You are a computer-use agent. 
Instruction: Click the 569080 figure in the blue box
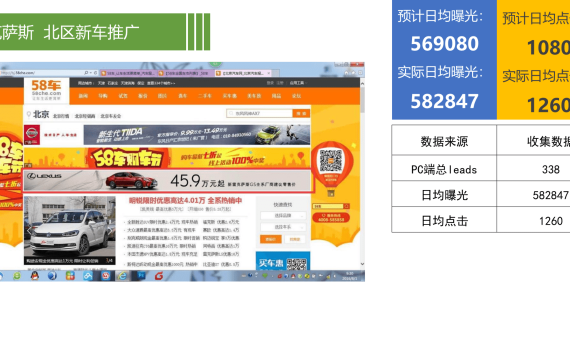point(444,44)
